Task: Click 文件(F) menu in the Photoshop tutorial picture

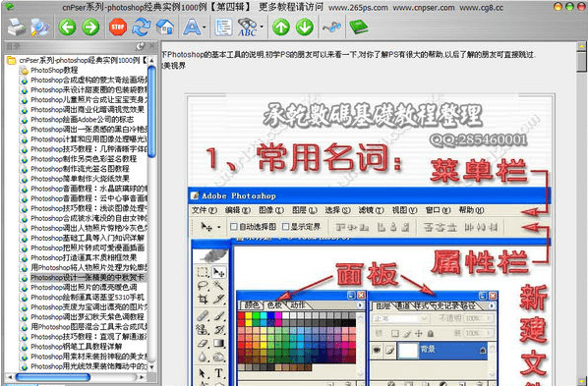Action: 205,210
